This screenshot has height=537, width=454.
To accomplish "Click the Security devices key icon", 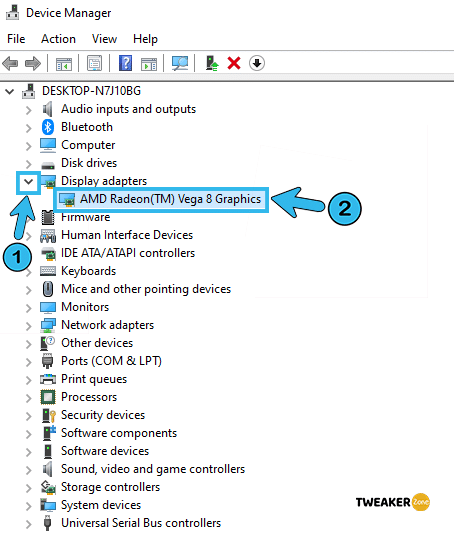I will pos(49,415).
